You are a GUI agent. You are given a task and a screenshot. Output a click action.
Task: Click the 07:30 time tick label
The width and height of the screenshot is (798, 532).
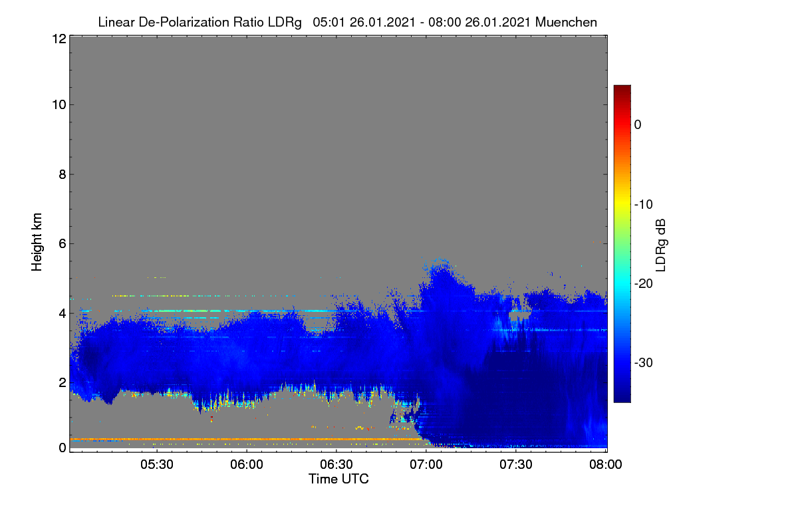pos(516,464)
